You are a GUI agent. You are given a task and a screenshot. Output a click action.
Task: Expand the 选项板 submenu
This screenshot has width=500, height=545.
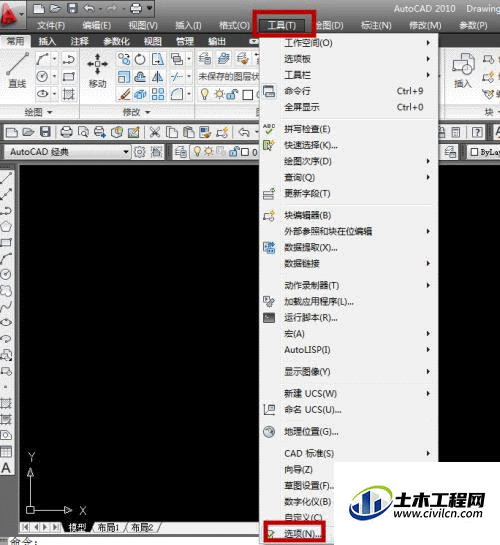pos(349,59)
